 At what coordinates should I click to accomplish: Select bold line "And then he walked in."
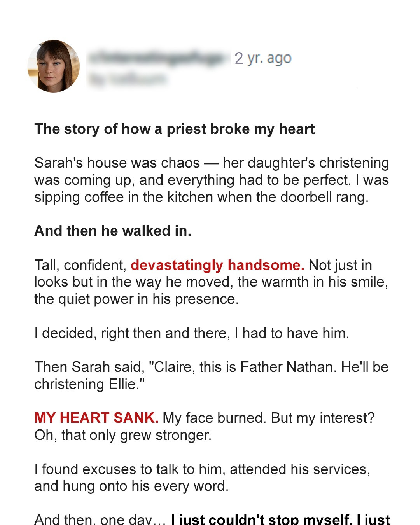(x=113, y=231)
